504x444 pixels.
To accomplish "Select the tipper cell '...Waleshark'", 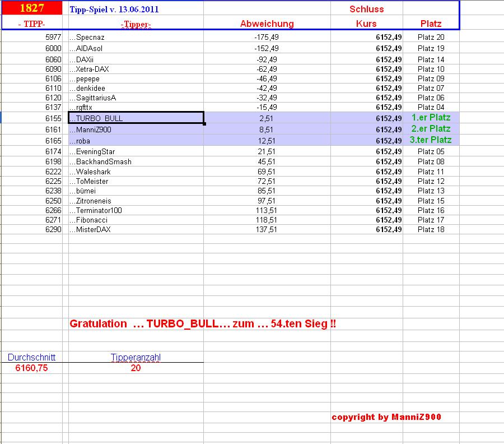I will [136, 172].
